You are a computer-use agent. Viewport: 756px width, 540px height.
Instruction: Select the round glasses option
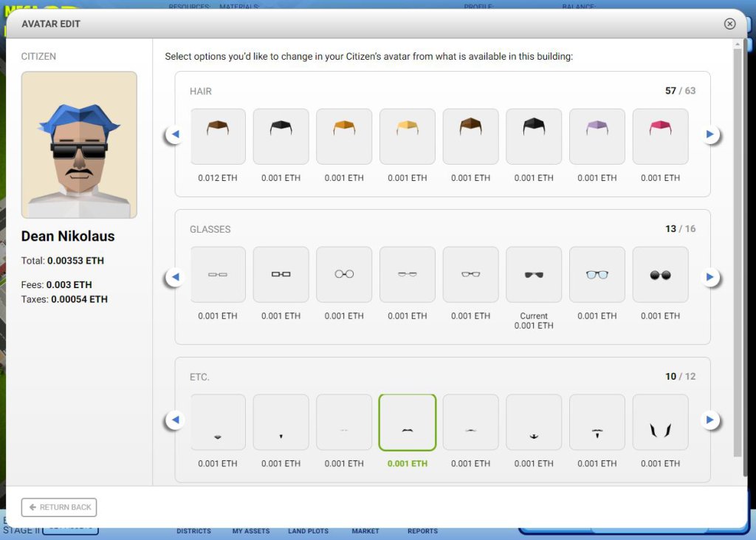coord(344,274)
